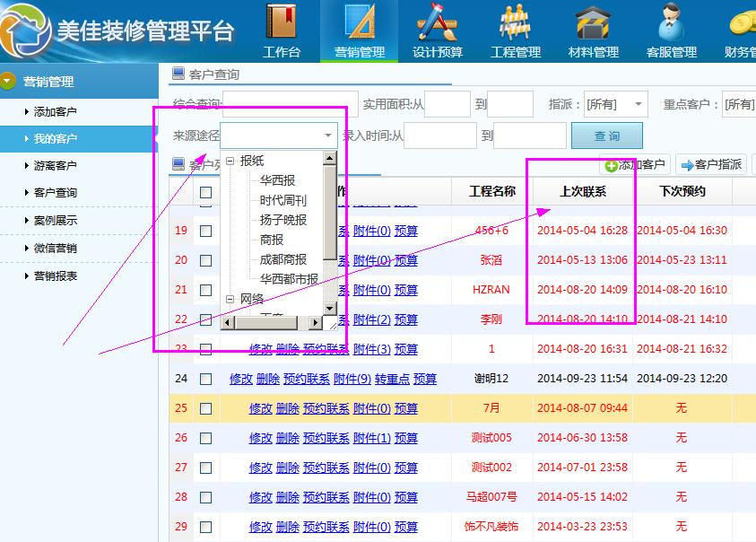The image size is (756, 542).
Task: Tick the checkbox in row 24
Action: [x=205, y=379]
